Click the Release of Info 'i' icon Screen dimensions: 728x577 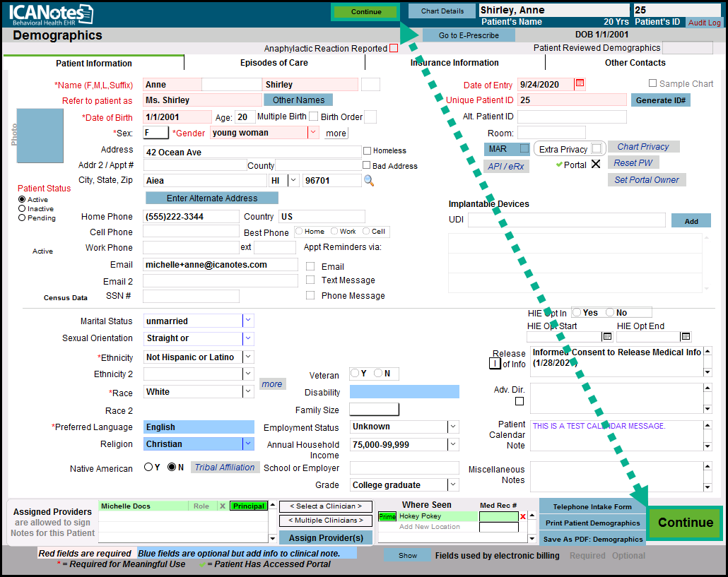[x=495, y=364]
